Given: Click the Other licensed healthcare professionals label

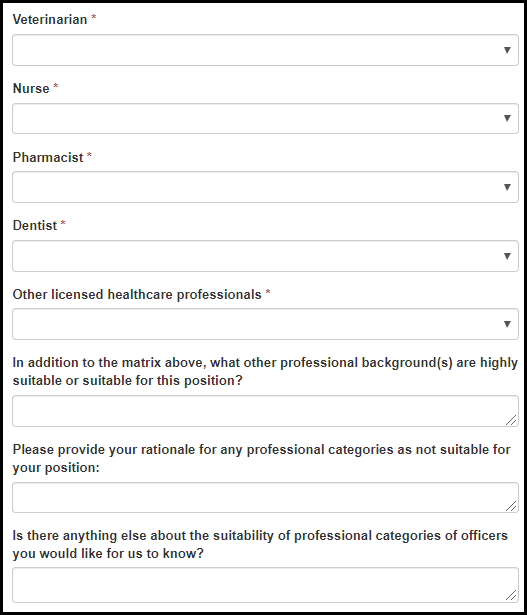Looking at the screenshot, I should (x=137, y=295).
